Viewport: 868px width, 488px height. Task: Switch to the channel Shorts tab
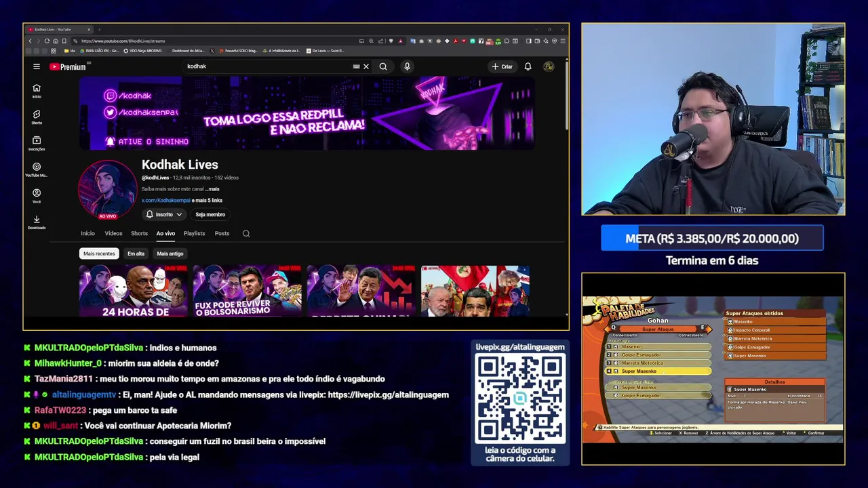(139, 233)
